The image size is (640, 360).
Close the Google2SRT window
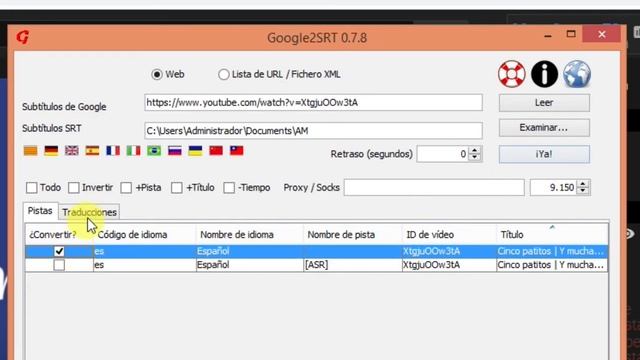pyautogui.click(x=602, y=34)
